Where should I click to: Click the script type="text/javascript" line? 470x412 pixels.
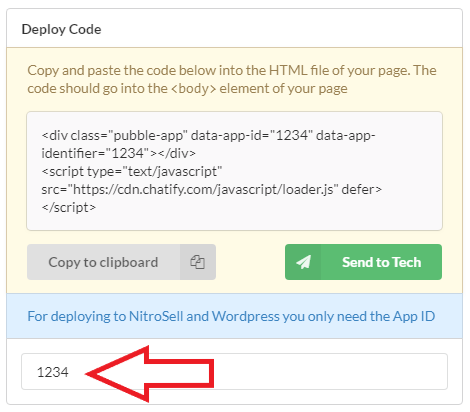(132, 171)
